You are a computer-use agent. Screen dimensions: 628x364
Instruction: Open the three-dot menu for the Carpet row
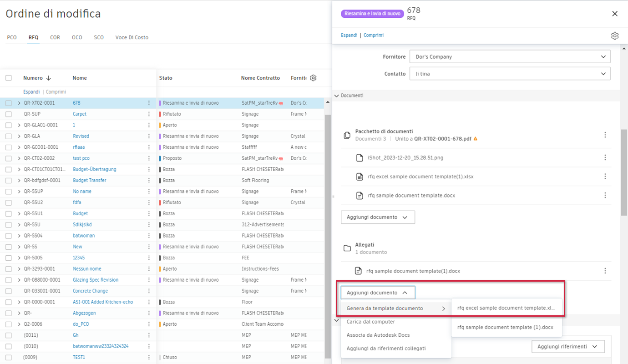pos(149,114)
